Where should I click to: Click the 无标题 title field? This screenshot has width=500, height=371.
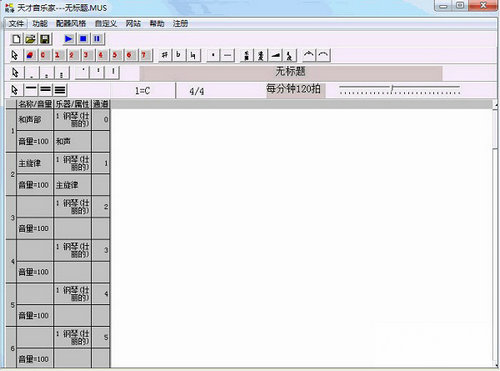(x=291, y=72)
